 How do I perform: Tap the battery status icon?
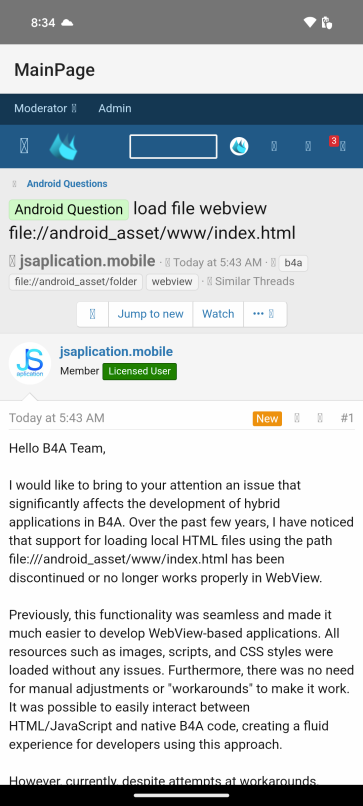(326, 22)
